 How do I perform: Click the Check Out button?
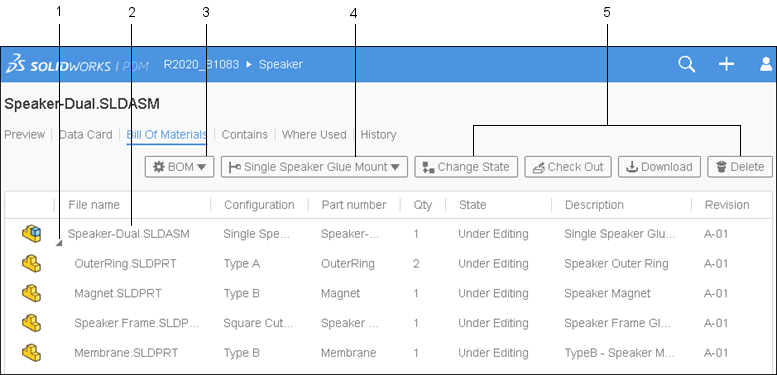(x=568, y=167)
